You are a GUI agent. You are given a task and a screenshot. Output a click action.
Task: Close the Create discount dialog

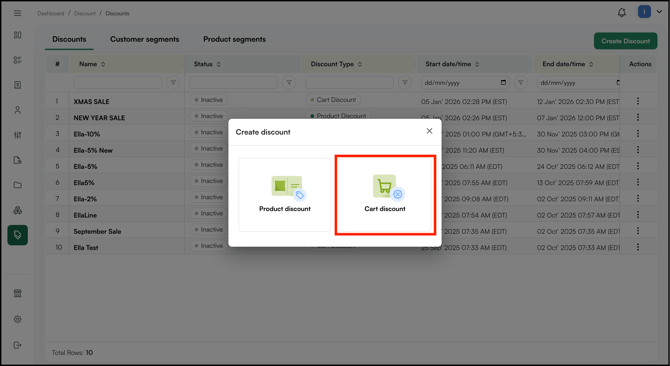click(x=429, y=131)
